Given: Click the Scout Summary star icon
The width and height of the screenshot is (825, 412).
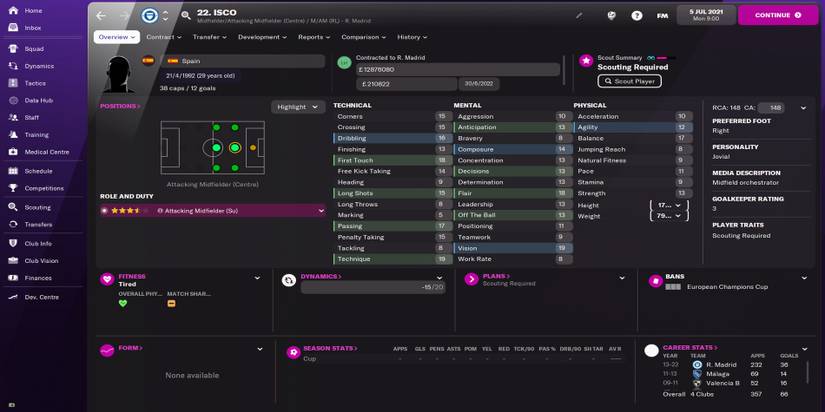Looking at the screenshot, I should pyautogui.click(x=586, y=61).
